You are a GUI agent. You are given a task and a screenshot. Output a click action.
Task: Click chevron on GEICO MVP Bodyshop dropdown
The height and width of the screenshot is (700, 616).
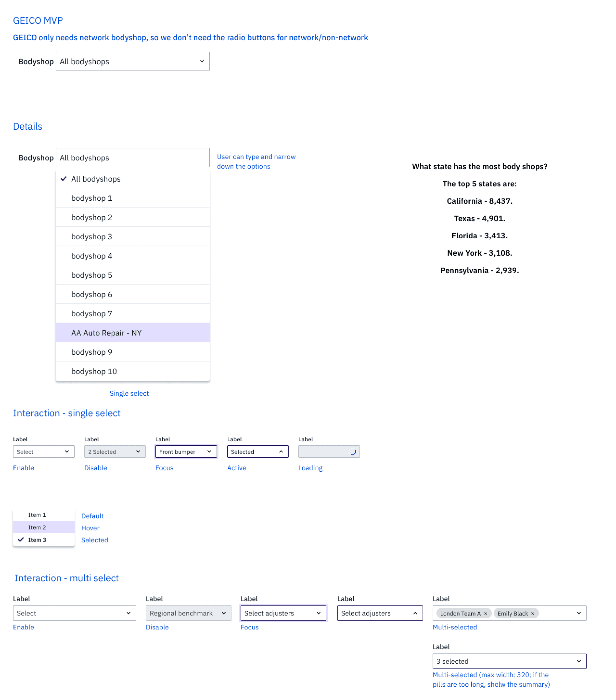(x=202, y=61)
